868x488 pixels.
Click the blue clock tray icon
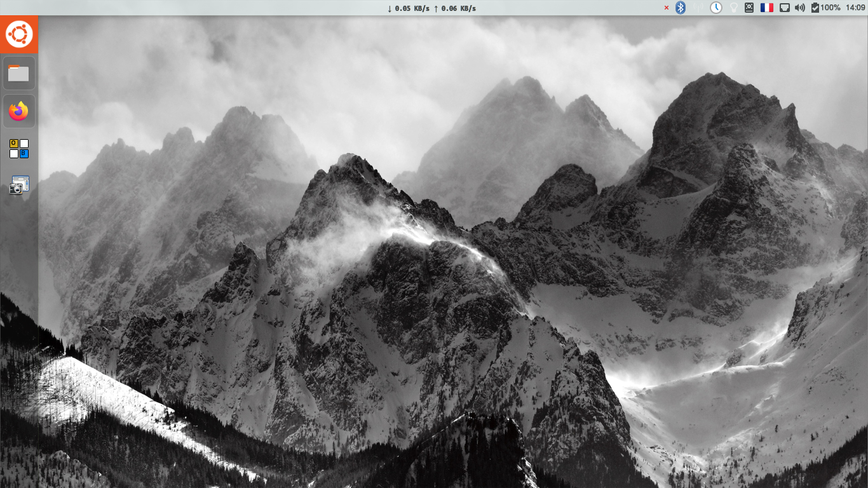point(716,8)
